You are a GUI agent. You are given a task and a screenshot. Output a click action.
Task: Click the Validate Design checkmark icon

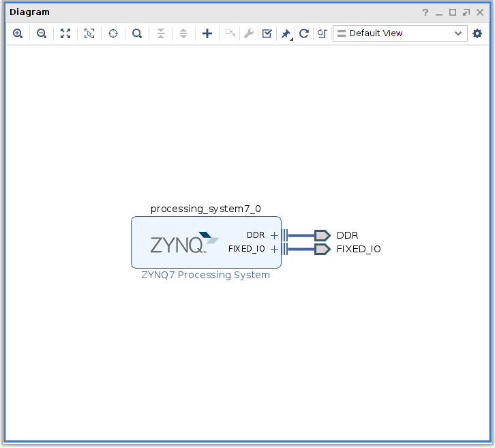point(267,33)
